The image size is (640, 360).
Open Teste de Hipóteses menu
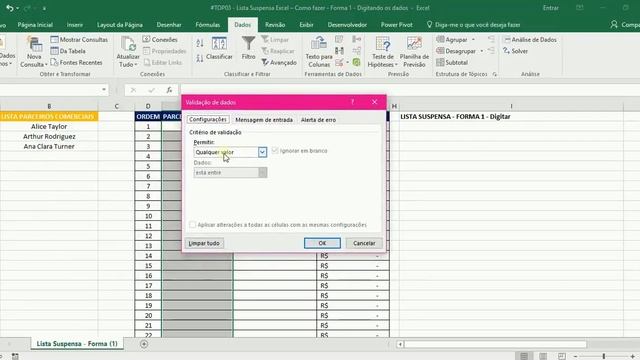point(382,52)
